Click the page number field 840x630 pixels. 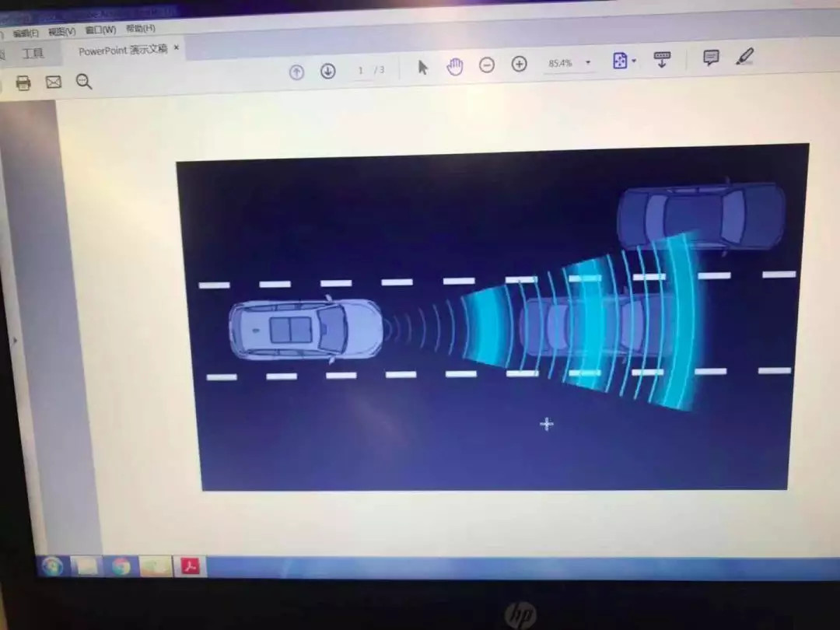[x=361, y=70]
